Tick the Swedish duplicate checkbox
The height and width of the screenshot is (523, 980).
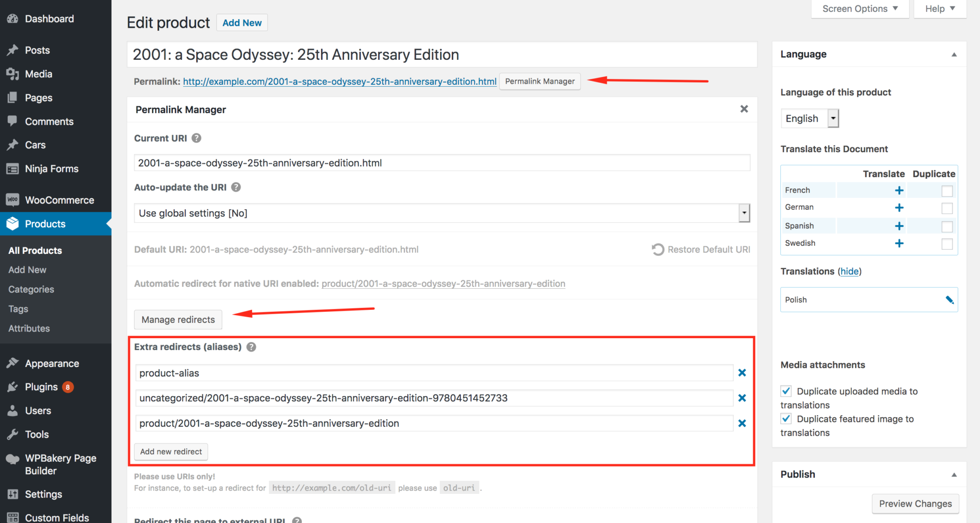(947, 244)
